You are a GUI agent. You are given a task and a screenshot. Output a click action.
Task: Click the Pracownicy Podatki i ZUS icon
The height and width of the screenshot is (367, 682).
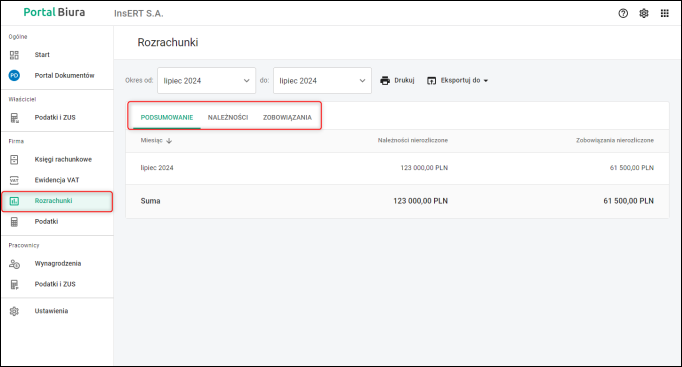tap(14, 284)
